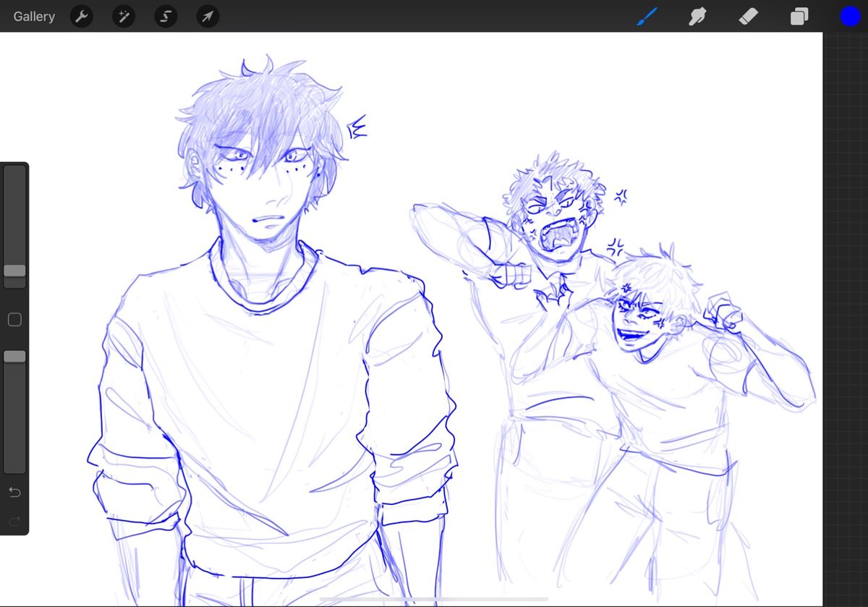The height and width of the screenshot is (607, 868).
Task: Click the brush size slider handle
Action: pos(14,271)
